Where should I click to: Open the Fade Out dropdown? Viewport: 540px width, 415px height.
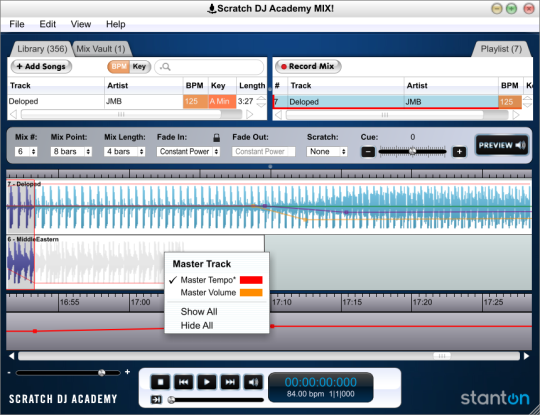[x=263, y=152]
